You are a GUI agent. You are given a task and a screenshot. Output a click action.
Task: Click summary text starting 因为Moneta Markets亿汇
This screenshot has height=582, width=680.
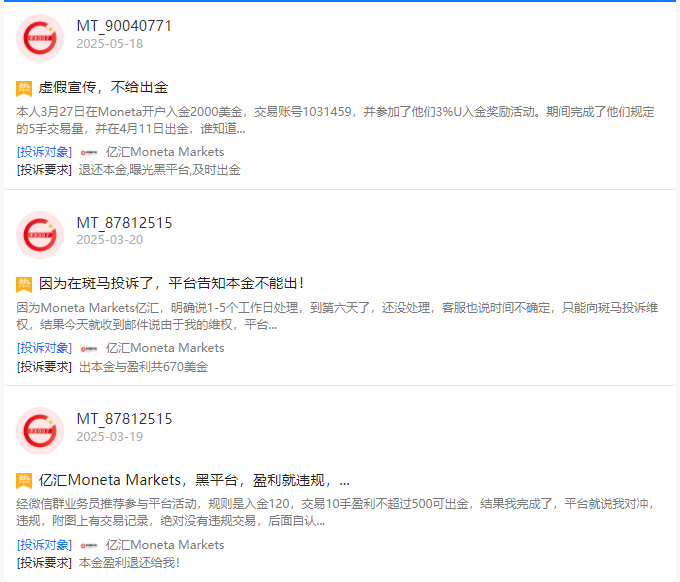[337, 316]
